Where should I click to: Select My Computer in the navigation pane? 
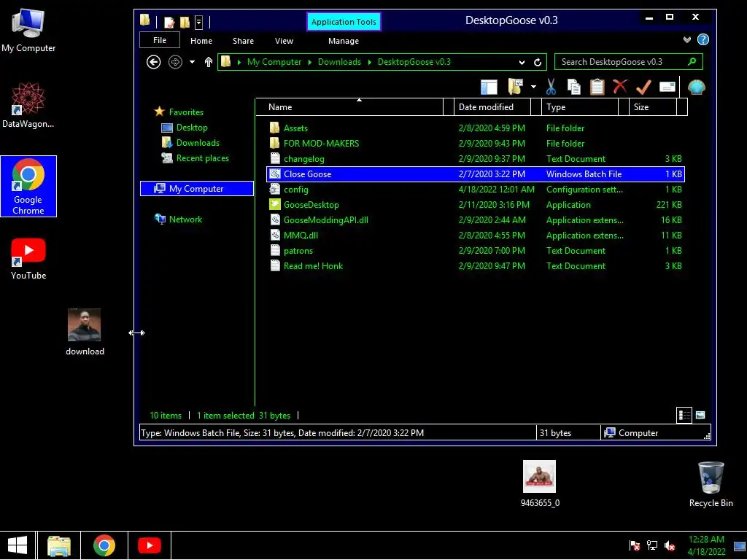(x=196, y=189)
